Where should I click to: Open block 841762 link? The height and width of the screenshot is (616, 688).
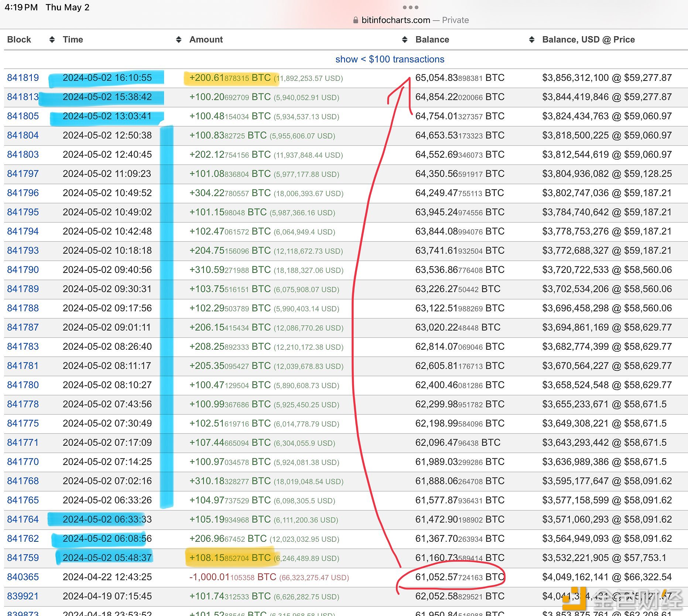pyautogui.click(x=23, y=538)
